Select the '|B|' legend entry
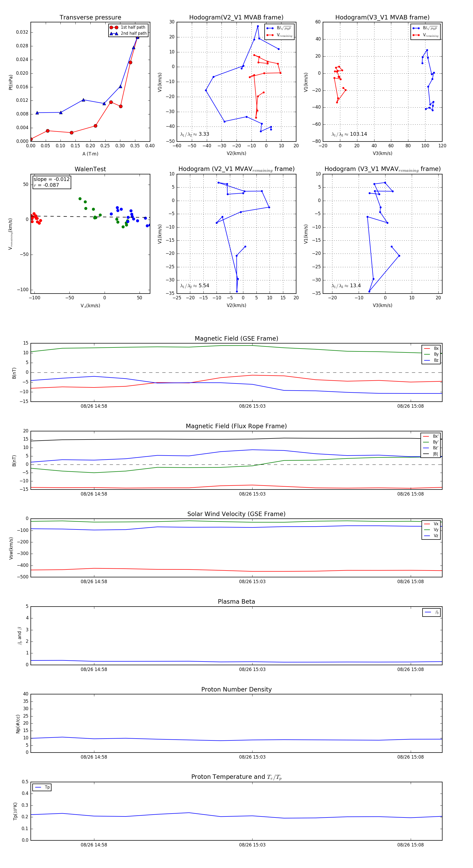The height and width of the screenshot is (868, 473). (x=431, y=454)
